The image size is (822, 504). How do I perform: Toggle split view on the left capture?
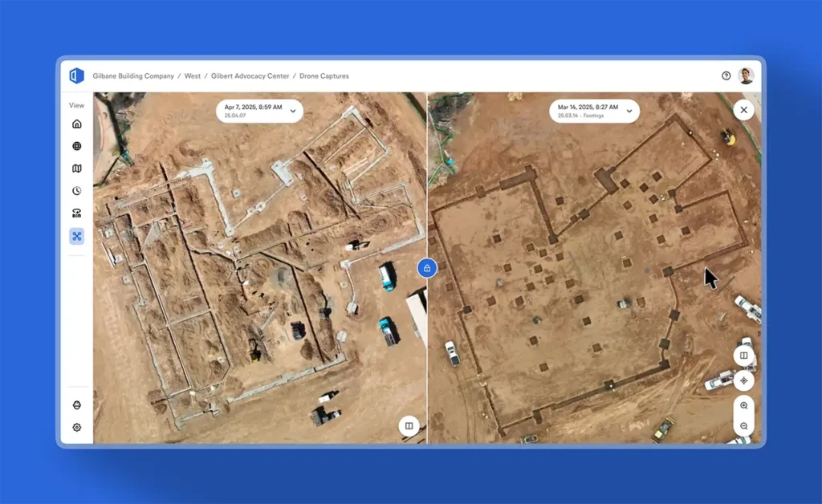click(409, 425)
